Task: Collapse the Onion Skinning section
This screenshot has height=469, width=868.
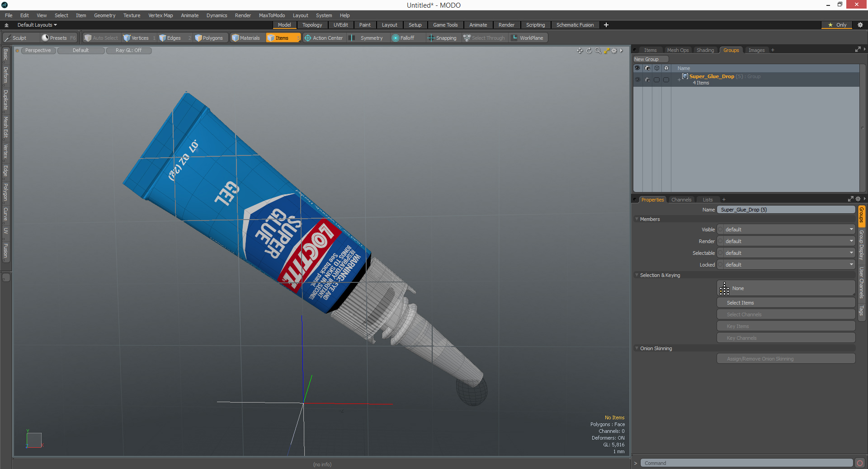Action: point(637,348)
